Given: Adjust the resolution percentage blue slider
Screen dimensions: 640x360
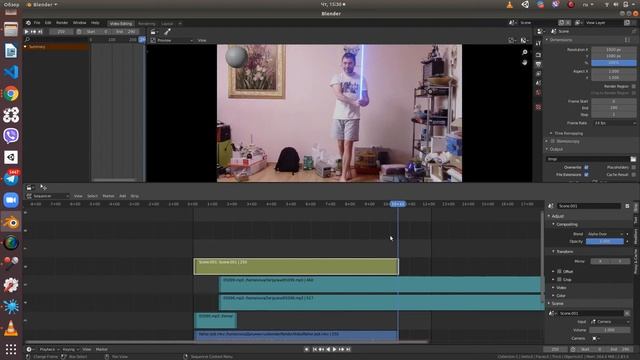Looking at the screenshot, I should [x=613, y=63].
